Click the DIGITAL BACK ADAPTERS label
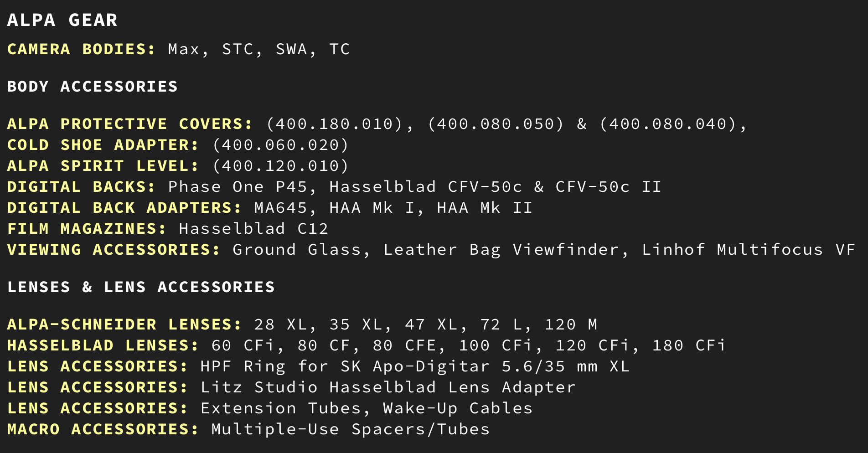Screen dimensions: 868x453 [124, 208]
